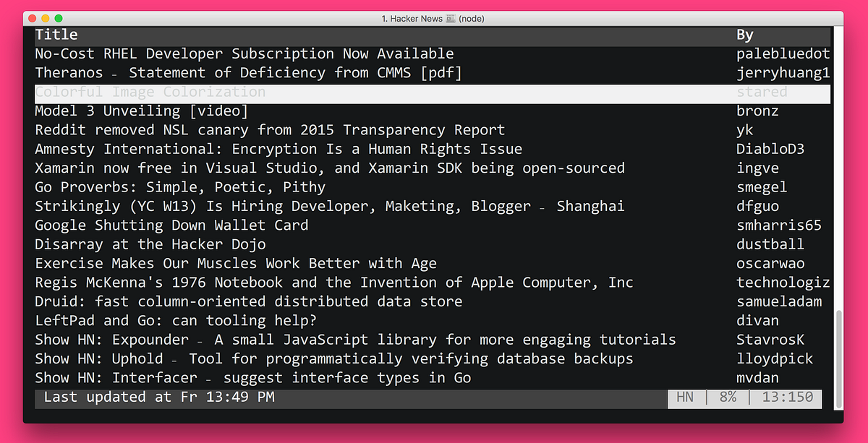The height and width of the screenshot is (443, 868).
Task: Click author 'StavrosK'
Action: click(x=770, y=340)
